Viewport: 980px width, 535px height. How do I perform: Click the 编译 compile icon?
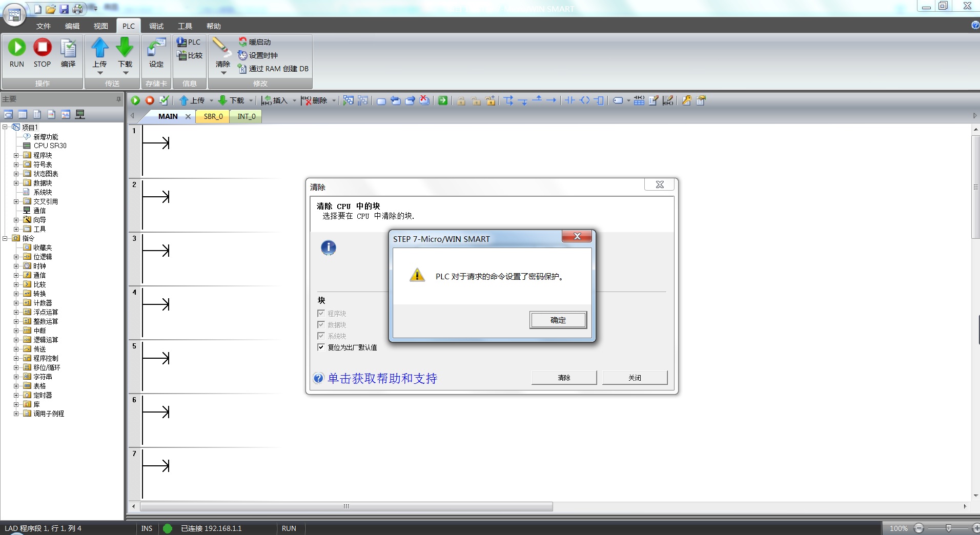(x=68, y=49)
